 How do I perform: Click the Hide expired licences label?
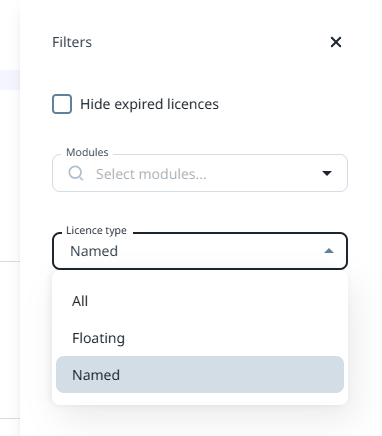[149, 104]
